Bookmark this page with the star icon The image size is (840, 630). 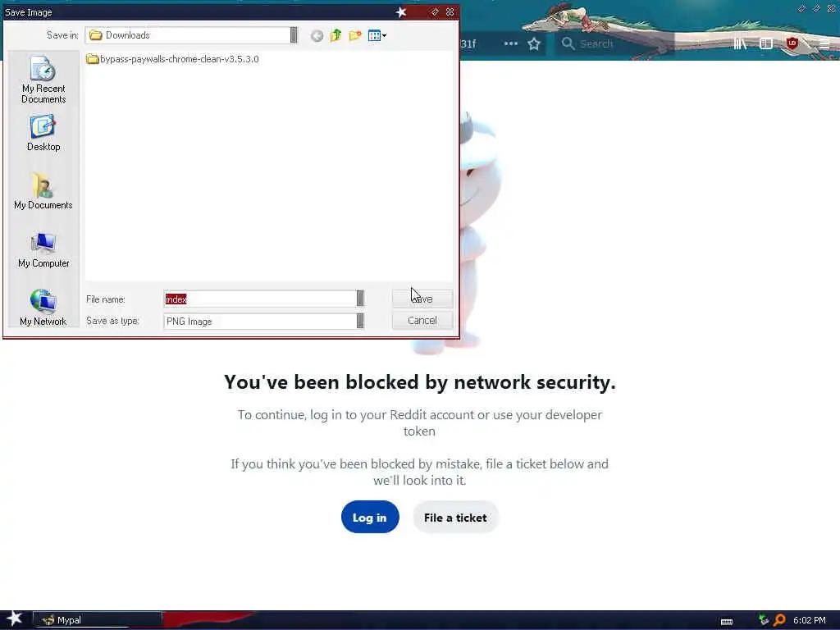click(x=533, y=44)
